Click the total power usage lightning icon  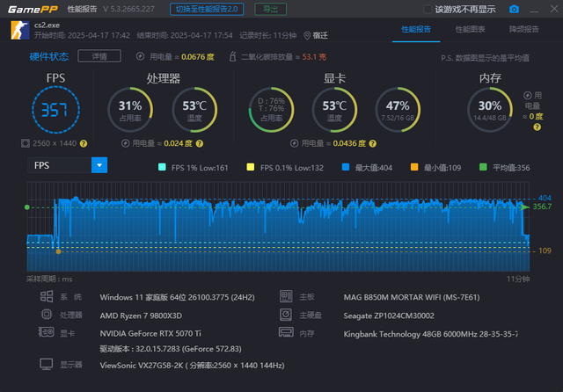140,56
